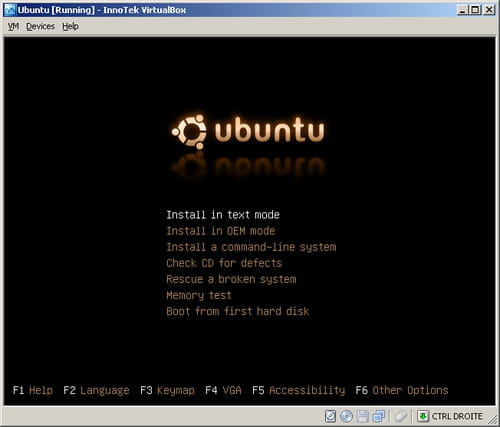Open the VM menu
The image size is (500, 427).
pyautogui.click(x=13, y=26)
